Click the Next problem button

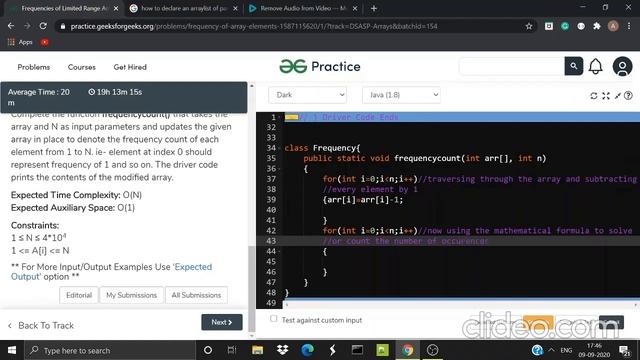coord(222,322)
